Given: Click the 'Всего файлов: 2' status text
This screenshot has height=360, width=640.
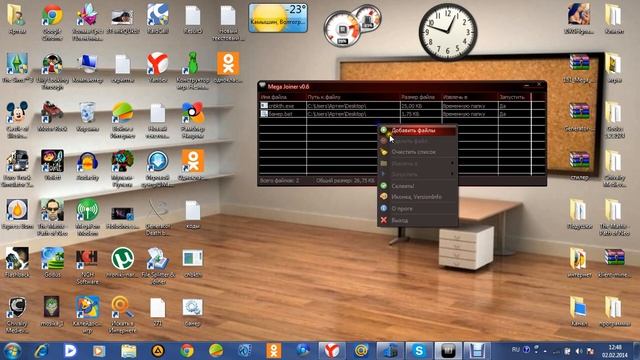Looking at the screenshot, I should (280, 180).
